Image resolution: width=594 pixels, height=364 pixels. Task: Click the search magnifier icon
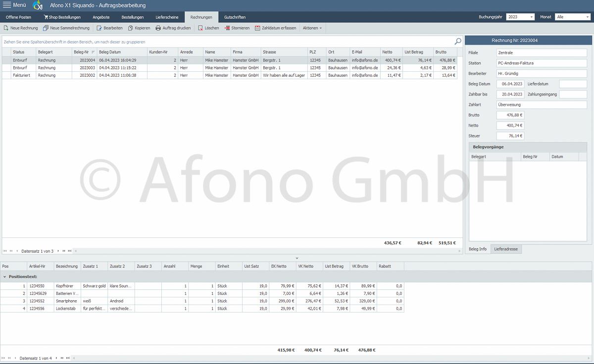[458, 42]
